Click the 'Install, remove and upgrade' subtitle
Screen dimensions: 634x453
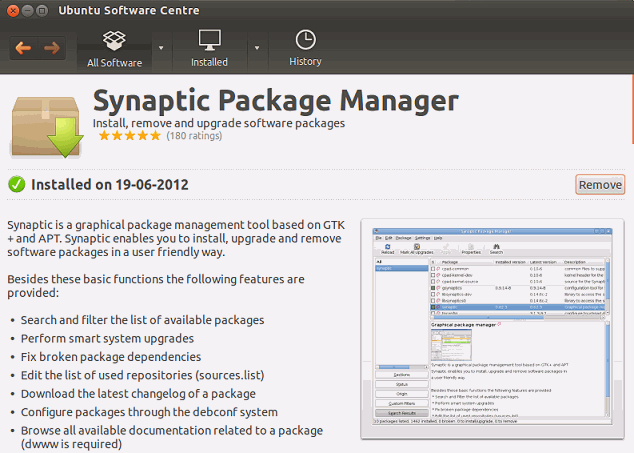[218, 123]
